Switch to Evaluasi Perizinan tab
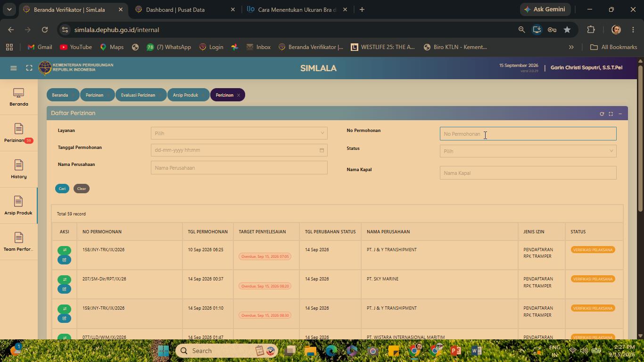 [x=138, y=95]
